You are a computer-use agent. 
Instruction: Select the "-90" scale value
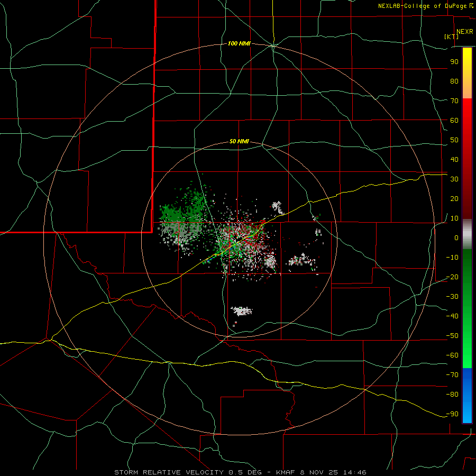452,414
